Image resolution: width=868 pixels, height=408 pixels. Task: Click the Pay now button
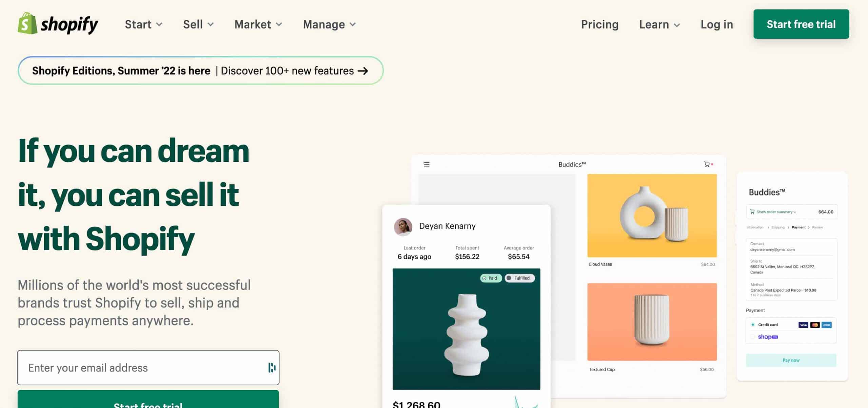coord(791,360)
